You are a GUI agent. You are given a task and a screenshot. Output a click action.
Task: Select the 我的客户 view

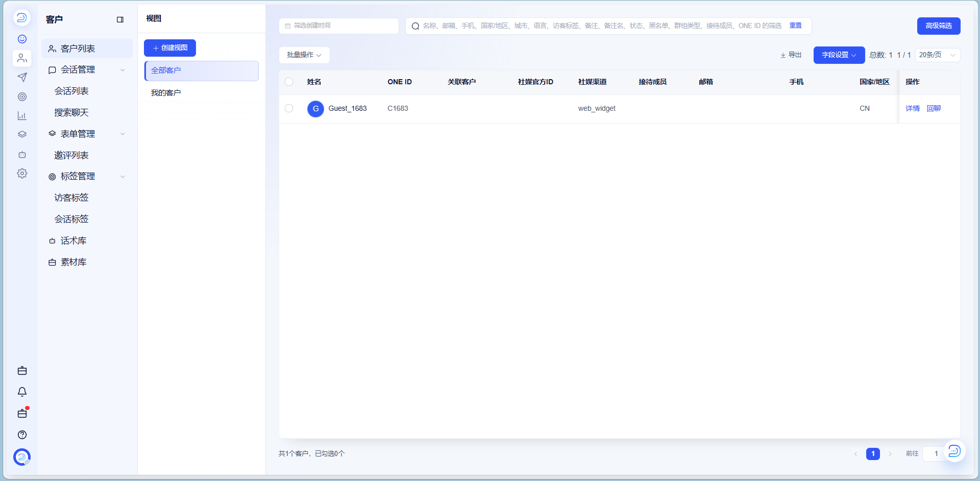pyautogui.click(x=202, y=93)
